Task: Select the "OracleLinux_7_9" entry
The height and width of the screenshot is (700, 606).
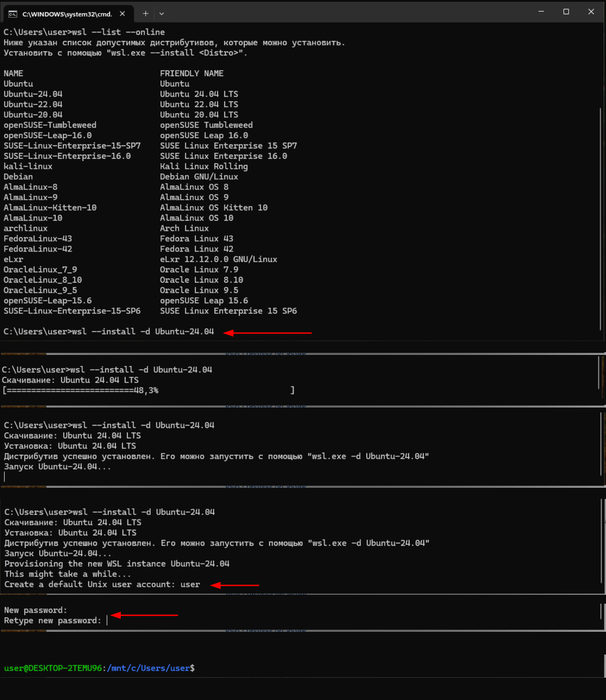Action: [40, 269]
